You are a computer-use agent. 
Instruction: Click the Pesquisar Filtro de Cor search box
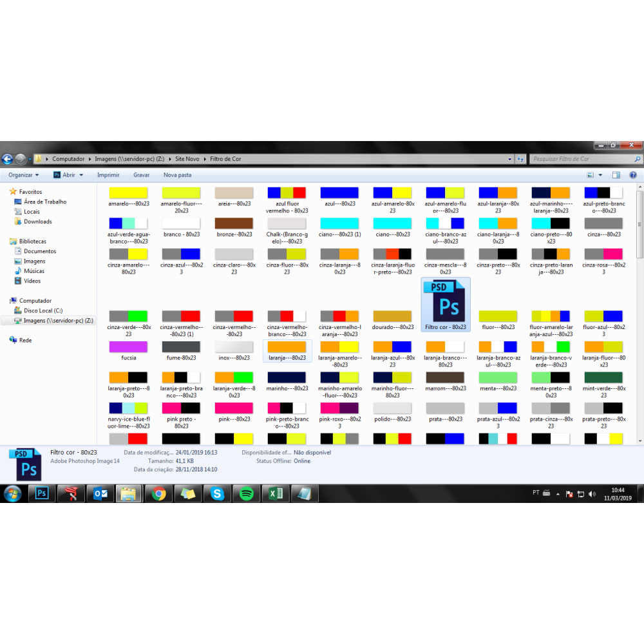(x=580, y=159)
